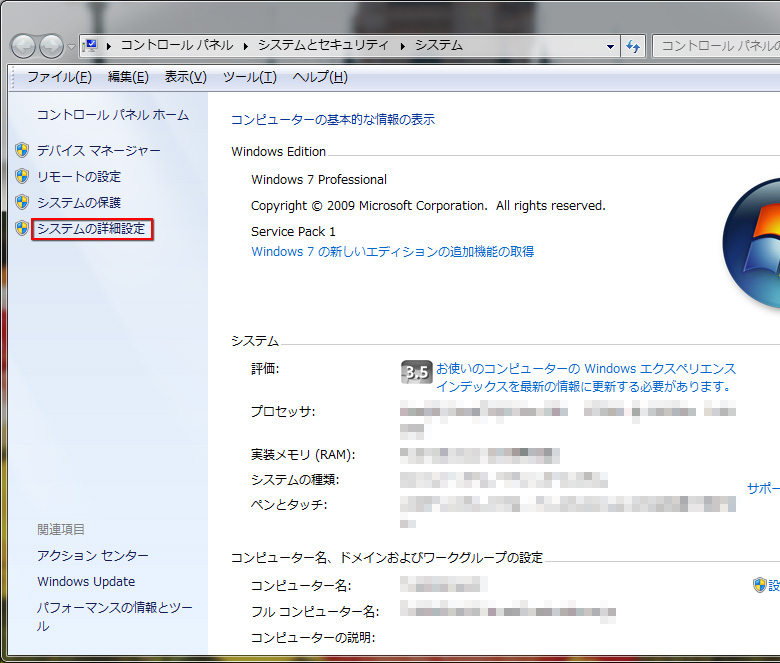Open the ツール(T) menu
780x663 pixels.
[249, 77]
